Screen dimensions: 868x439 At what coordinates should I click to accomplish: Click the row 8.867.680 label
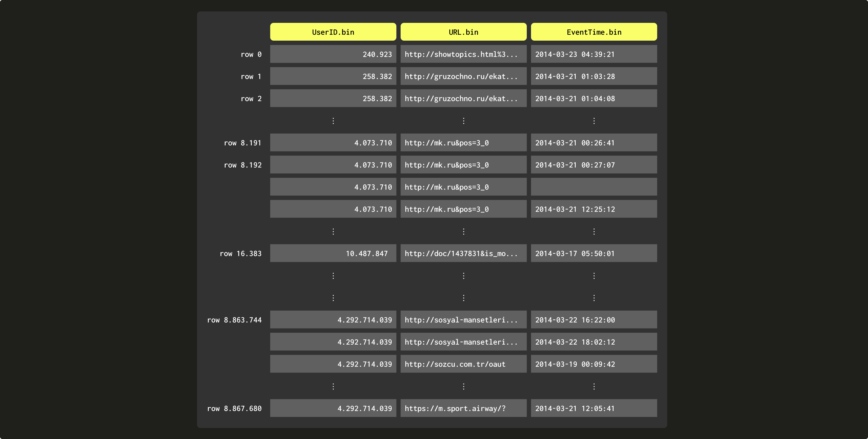click(234, 408)
